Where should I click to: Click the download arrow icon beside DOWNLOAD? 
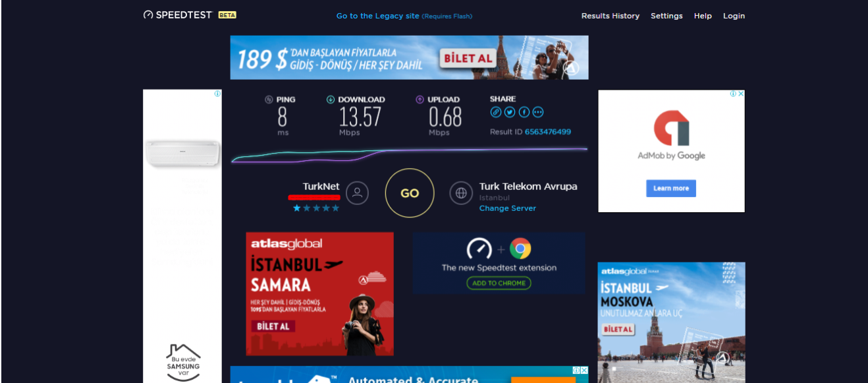[x=331, y=100]
